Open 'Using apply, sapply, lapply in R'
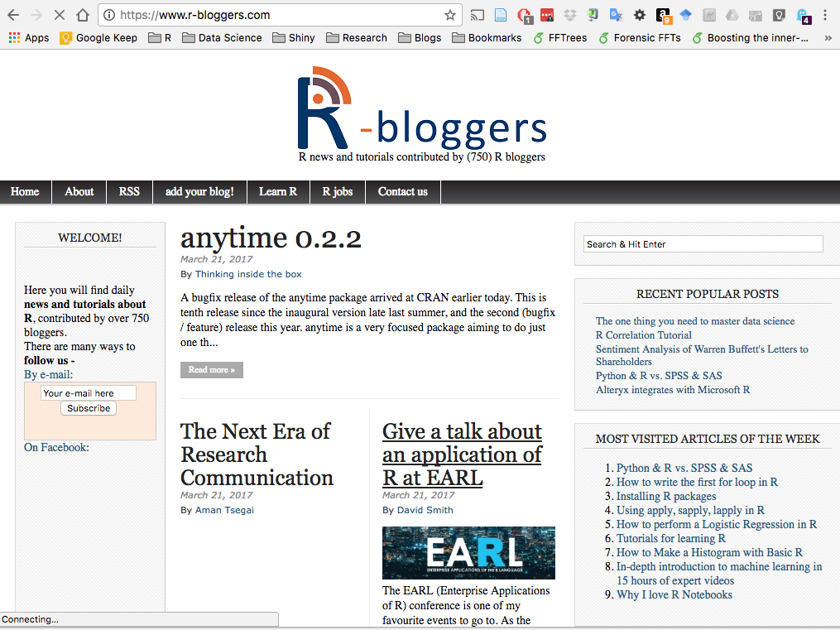Screen dimensions: 840x630 690,510
